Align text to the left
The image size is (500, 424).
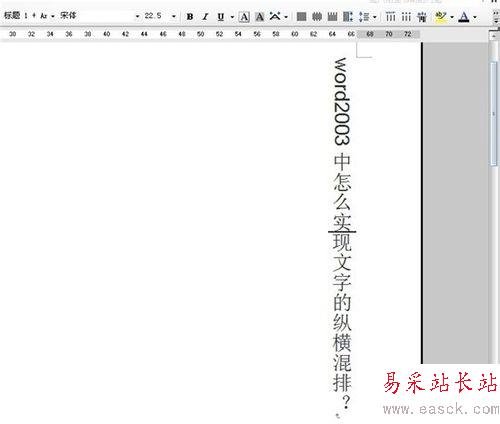302,16
